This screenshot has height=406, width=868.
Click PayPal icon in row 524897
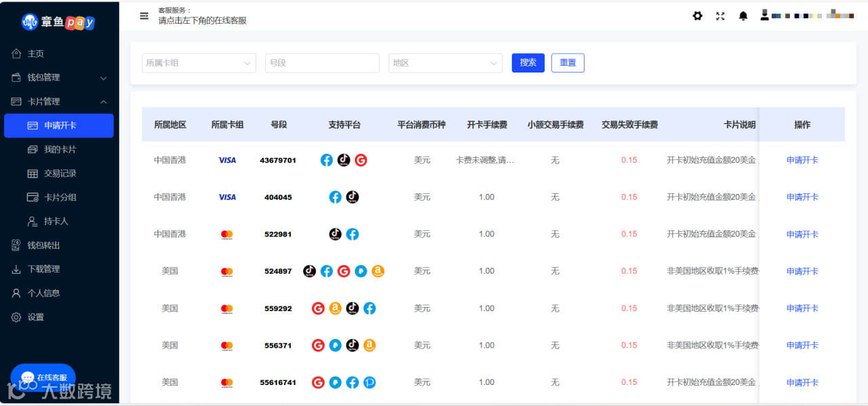coord(361,271)
